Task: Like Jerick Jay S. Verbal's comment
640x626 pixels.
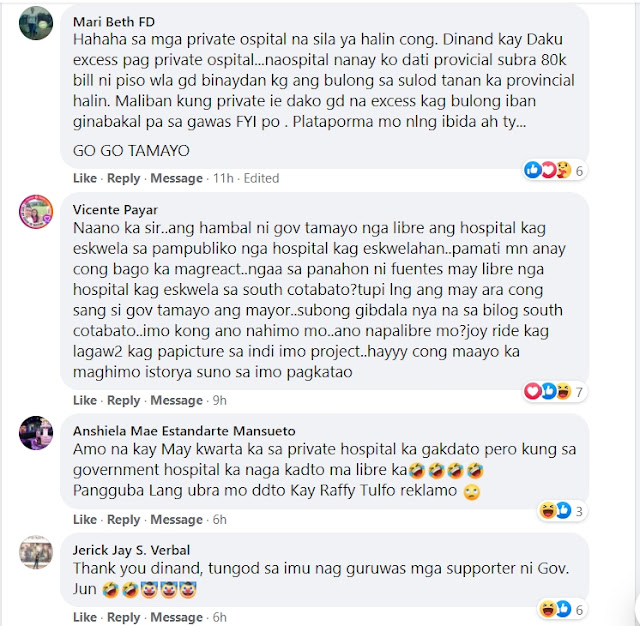Action: pyautogui.click(x=85, y=617)
